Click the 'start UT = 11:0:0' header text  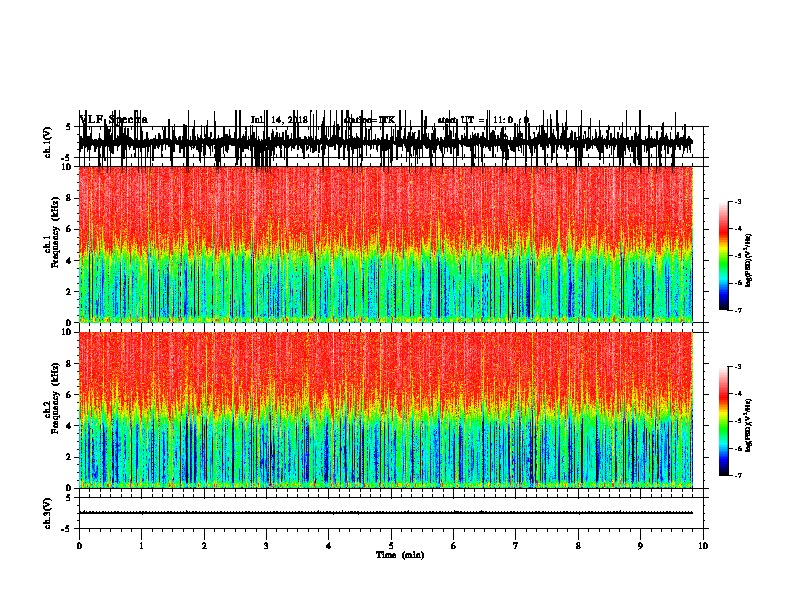tap(483, 120)
